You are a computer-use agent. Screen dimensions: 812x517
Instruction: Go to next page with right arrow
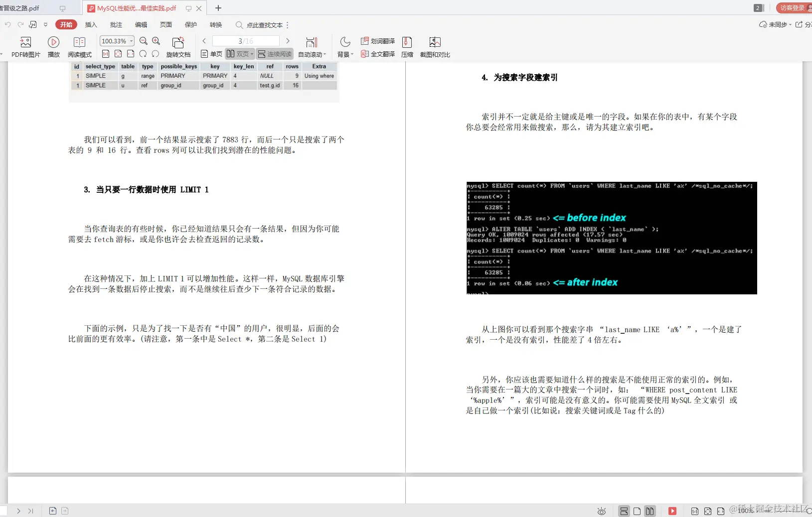point(289,41)
